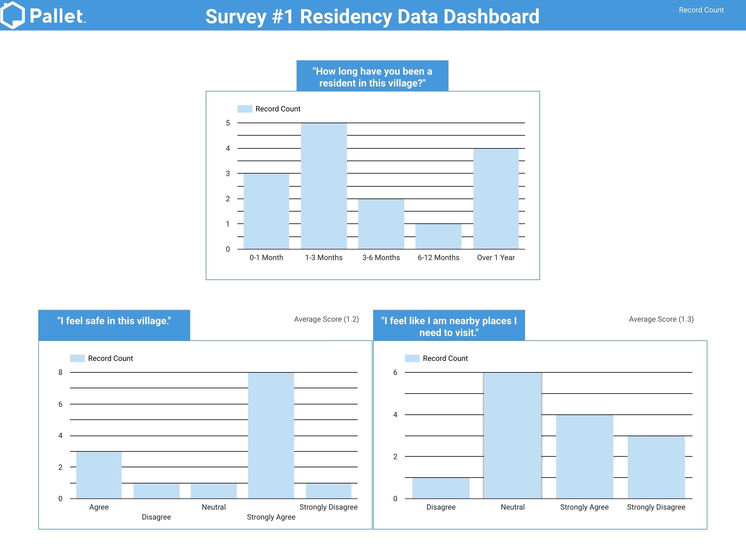
Task: Select the Agree bar in safety chart
Action: [99, 475]
